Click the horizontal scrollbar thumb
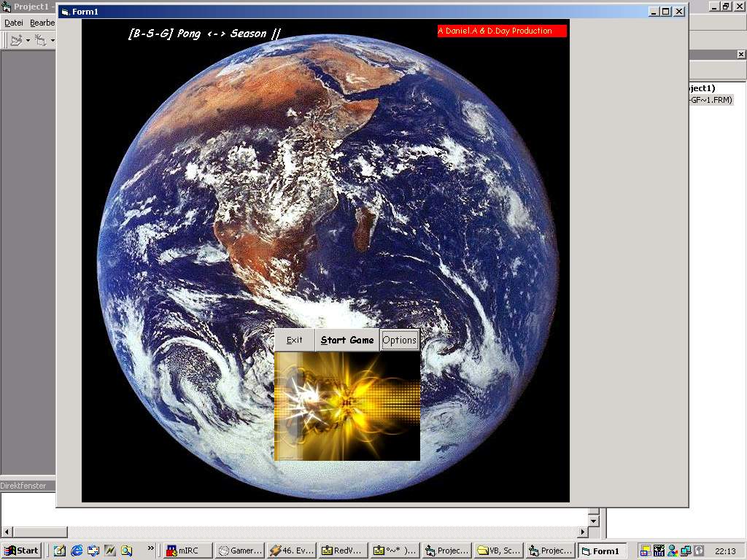 pyautogui.click(x=39, y=532)
